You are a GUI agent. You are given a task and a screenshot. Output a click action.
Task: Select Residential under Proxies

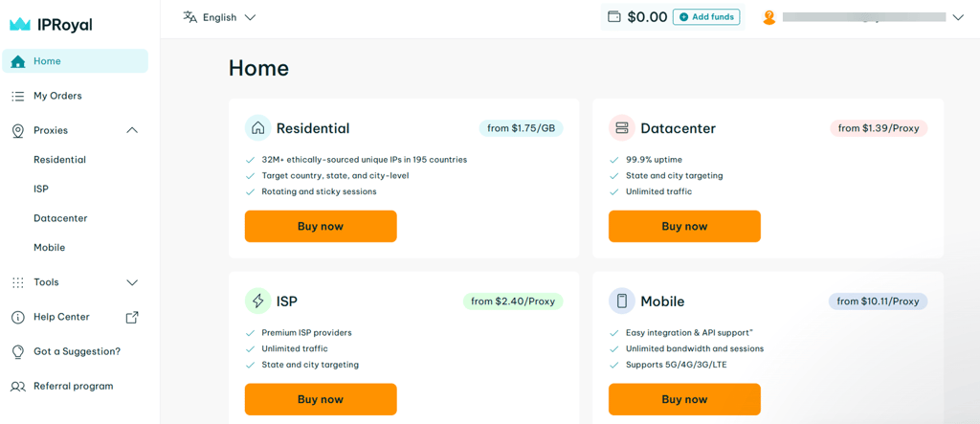(60, 160)
